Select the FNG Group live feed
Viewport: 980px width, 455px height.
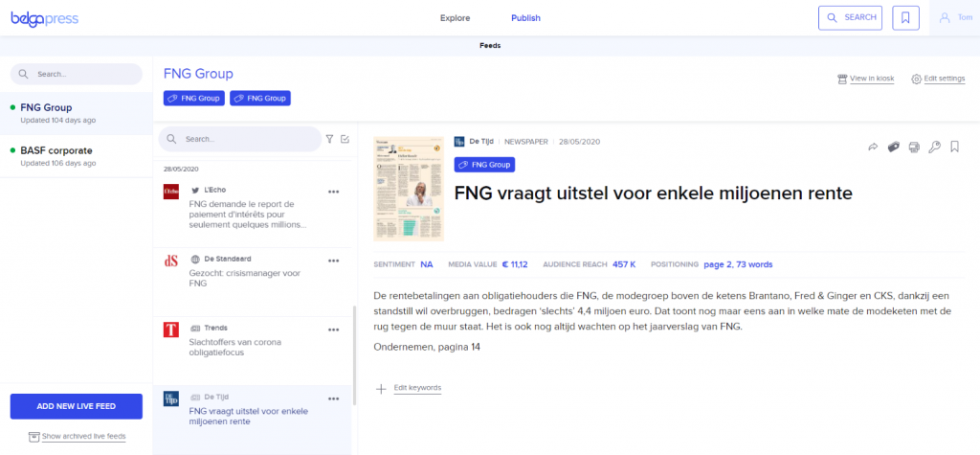[x=77, y=113]
